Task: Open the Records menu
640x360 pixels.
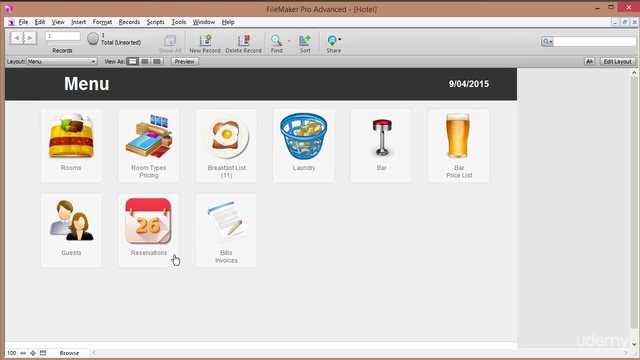Action: click(129, 22)
